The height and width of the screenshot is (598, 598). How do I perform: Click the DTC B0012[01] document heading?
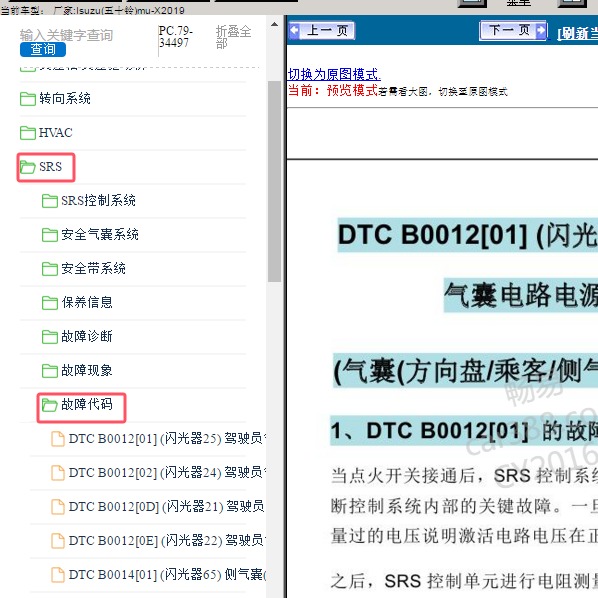pyautogui.click(x=468, y=235)
